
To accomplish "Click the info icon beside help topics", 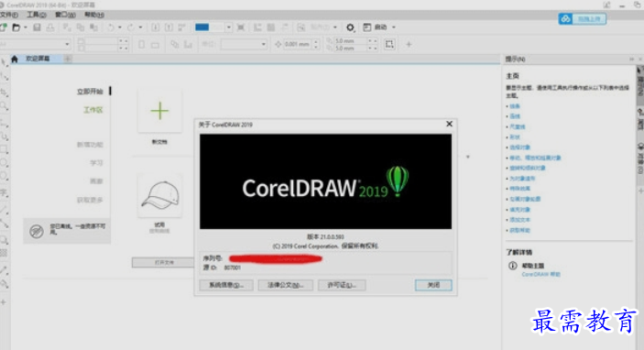I will 513,266.
